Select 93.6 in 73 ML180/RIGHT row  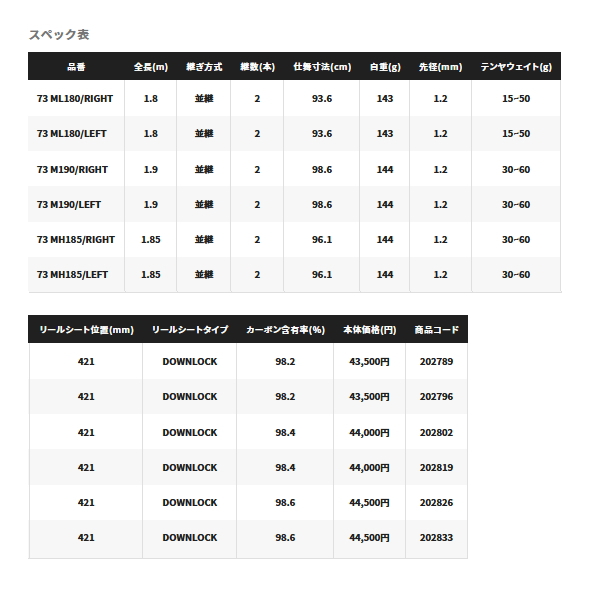click(x=322, y=99)
